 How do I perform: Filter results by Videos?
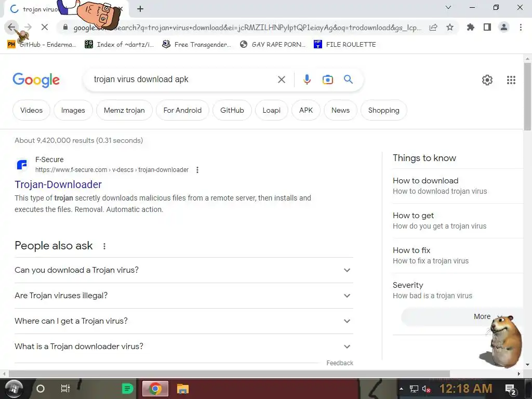[x=31, y=110]
